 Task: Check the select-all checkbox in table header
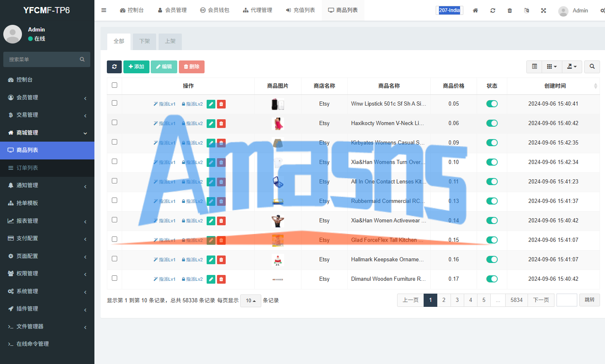(x=115, y=85)
